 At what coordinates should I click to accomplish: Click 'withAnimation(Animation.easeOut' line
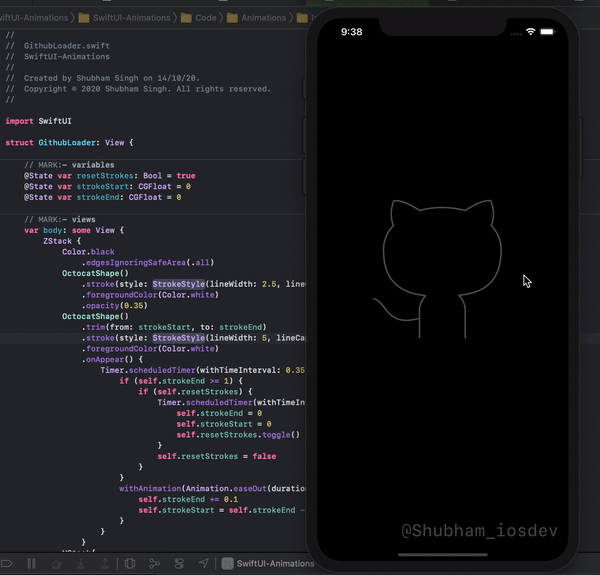click(212, 488)
